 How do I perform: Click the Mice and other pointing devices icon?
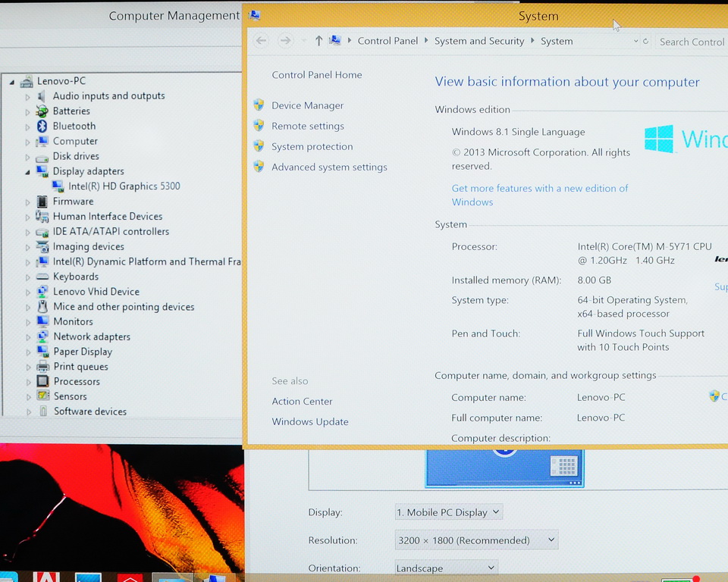pyautogui.click(x=42, y=306)
